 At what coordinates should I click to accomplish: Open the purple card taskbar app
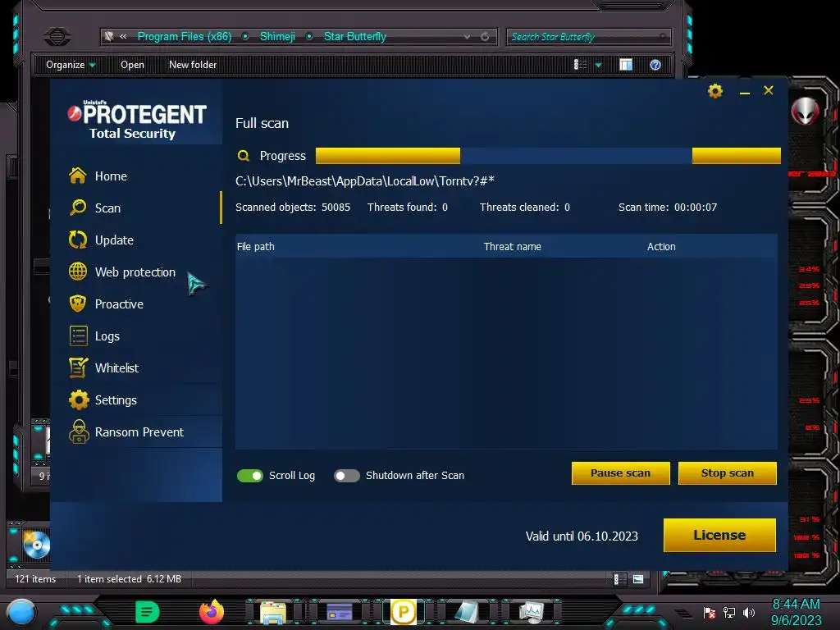tap(339, 612)
